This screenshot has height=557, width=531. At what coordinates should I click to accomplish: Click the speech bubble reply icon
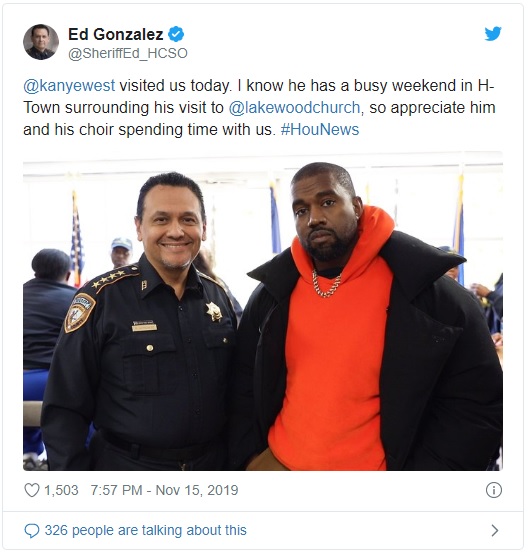click(32, 531)
